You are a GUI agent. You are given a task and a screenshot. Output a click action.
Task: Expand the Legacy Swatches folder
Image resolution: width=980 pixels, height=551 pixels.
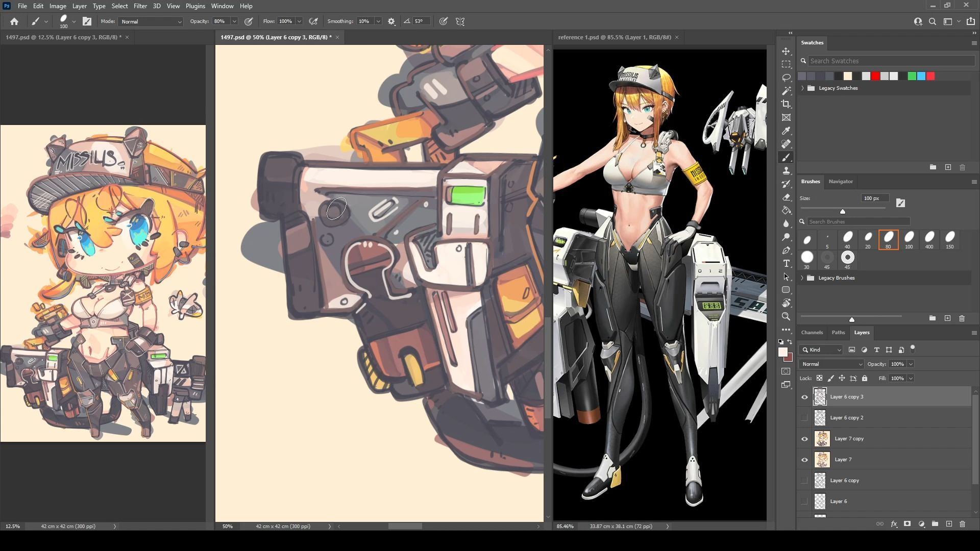coord(802,88)
